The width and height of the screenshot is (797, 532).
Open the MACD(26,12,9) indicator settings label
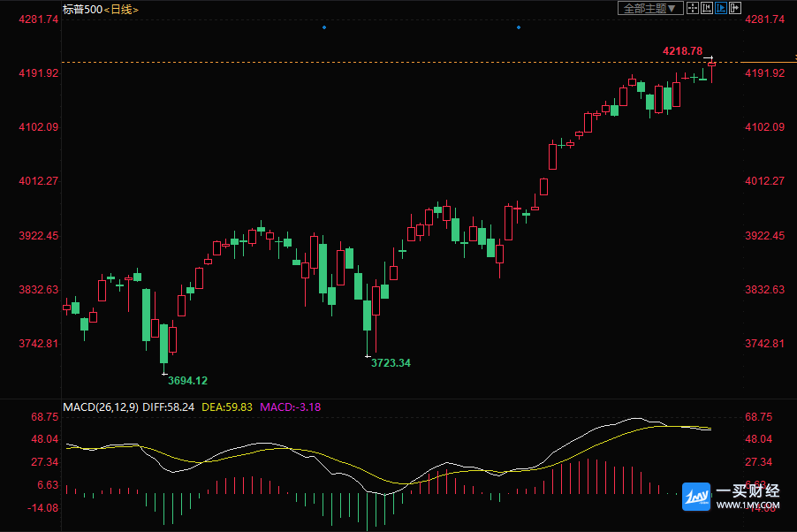(x=101, y=407)
